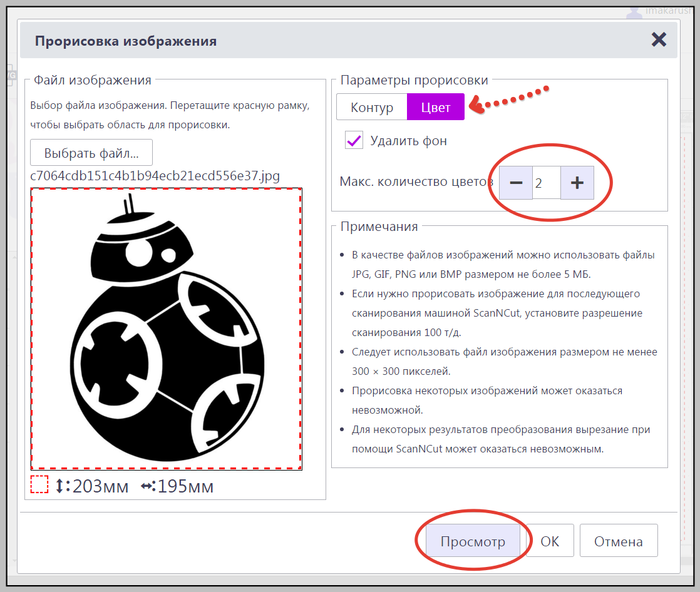
Task: Click the file name c7064cdb151c4b1b94ecb21ecd556e37.jpg
Action: (155, 176)
